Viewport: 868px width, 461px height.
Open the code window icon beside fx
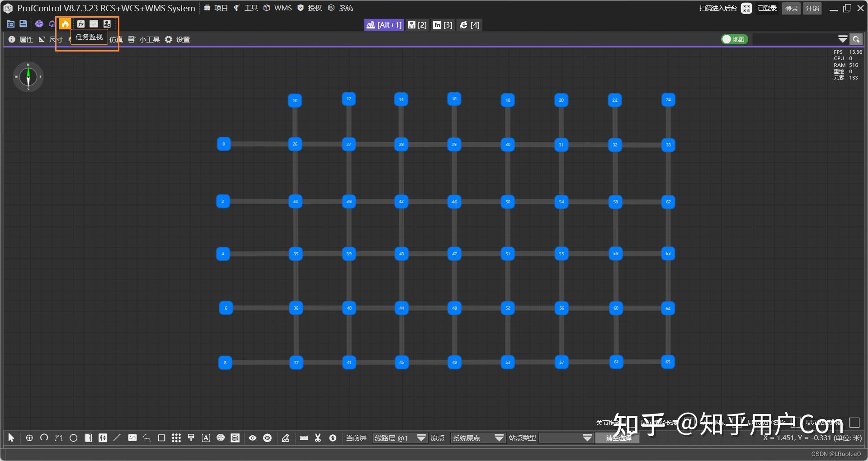click(94, 24)
